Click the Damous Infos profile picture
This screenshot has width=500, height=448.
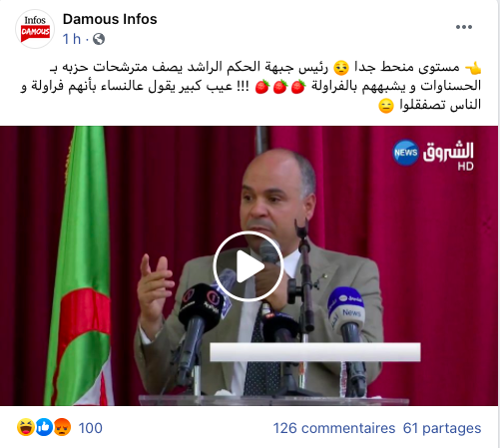pyautogui.click(x=35, y=29)
